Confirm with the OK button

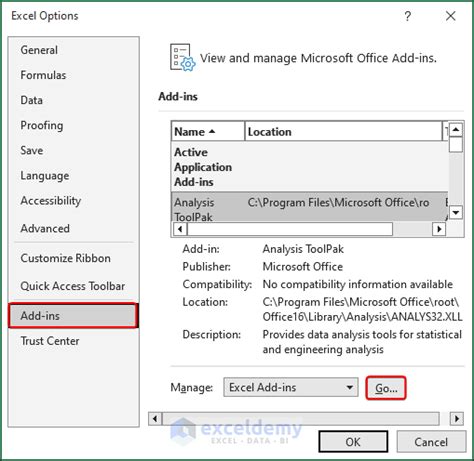[353, 442]
